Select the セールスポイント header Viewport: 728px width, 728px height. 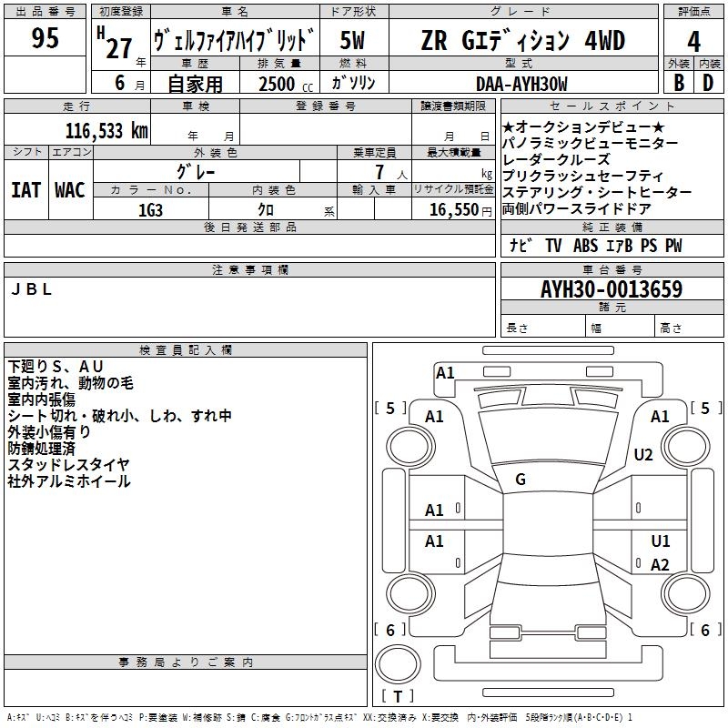(x=612, y=106)
